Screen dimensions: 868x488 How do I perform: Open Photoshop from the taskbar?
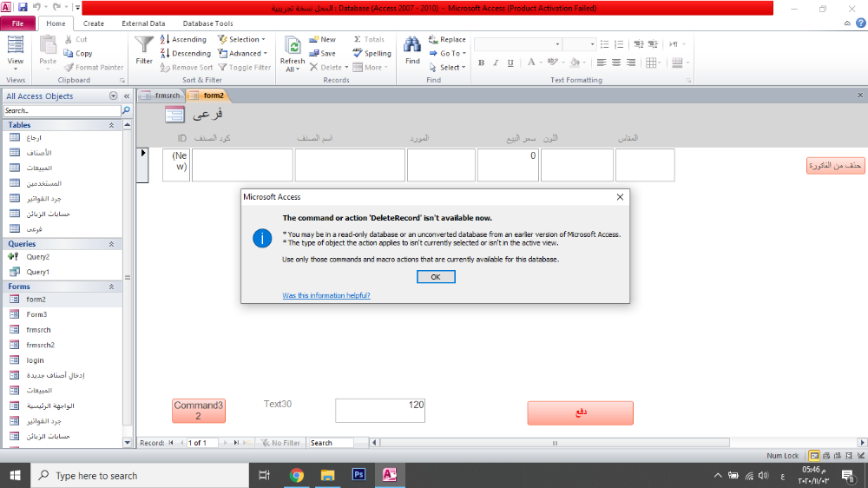point(358,475)
